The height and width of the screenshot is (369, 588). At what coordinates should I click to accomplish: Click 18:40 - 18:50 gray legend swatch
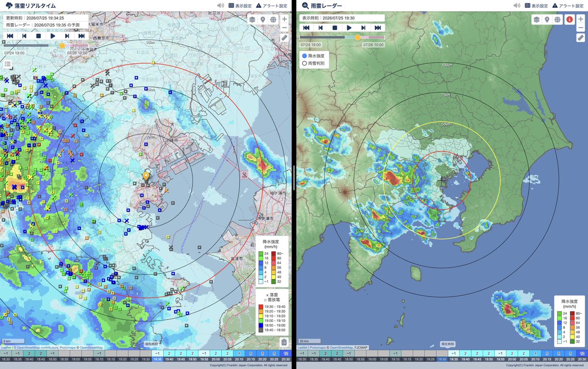tap(260, 330)
